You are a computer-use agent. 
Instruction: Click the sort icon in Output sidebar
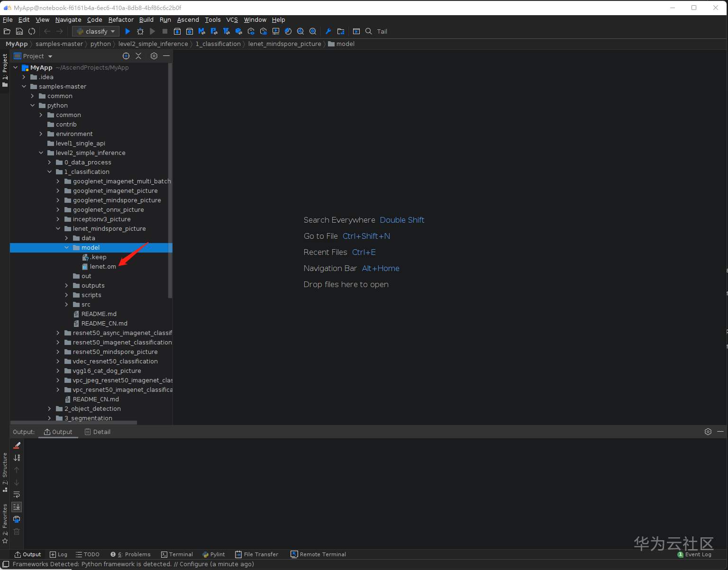point(17,458)
